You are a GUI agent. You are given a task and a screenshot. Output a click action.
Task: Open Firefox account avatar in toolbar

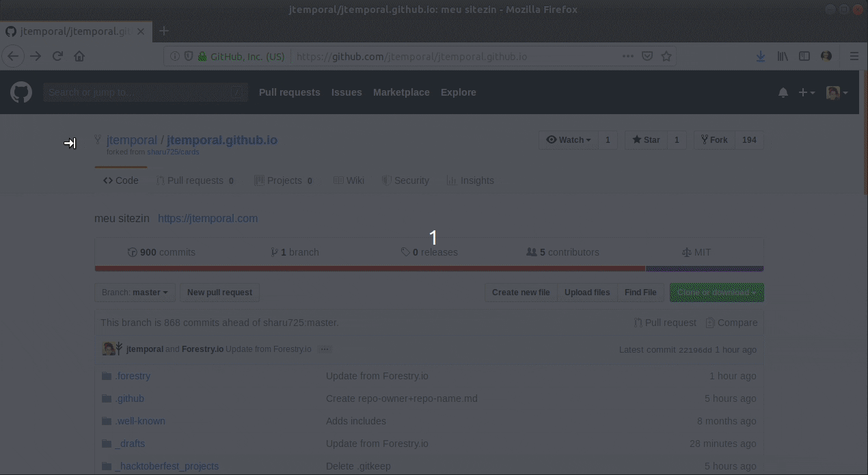[x=826, y=57]
